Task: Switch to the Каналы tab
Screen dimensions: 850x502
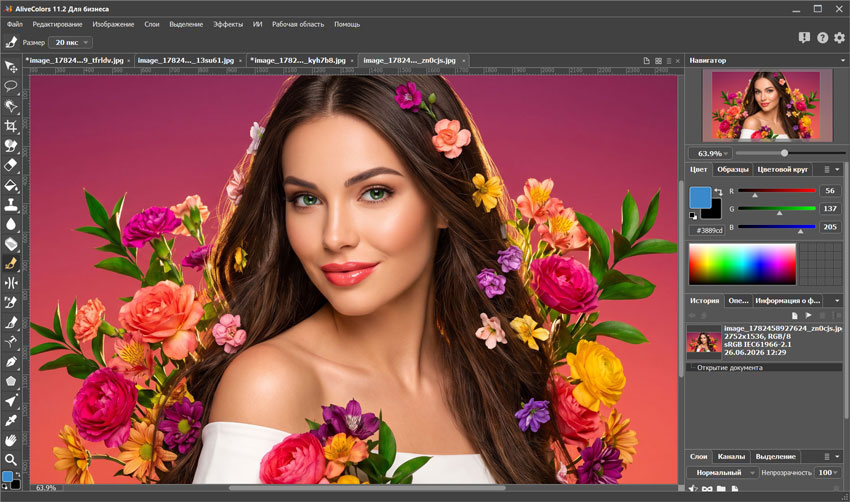Action: (x=731, y=456)
